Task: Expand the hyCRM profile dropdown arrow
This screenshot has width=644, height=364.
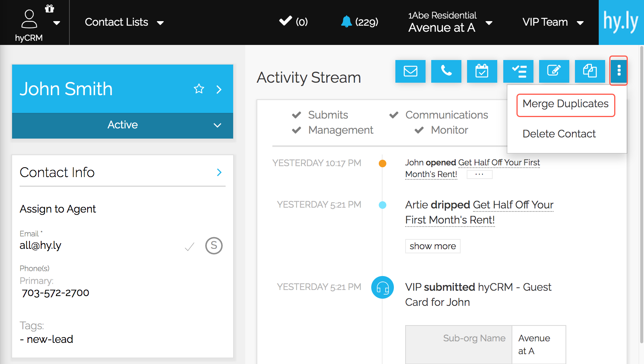Action: click(57, 23)
